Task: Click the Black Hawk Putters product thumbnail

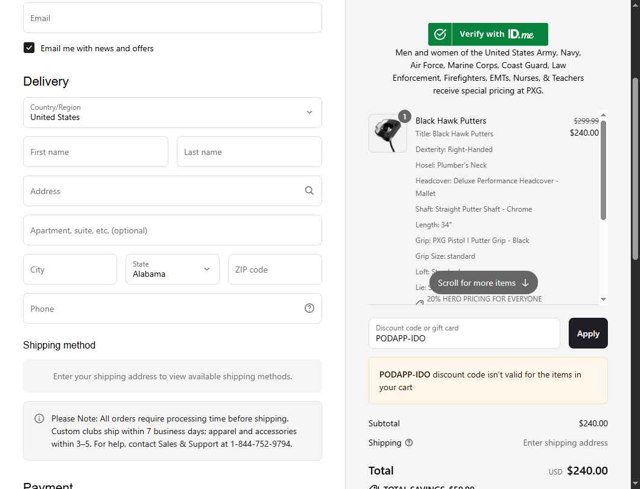Action: pos(387,133)
